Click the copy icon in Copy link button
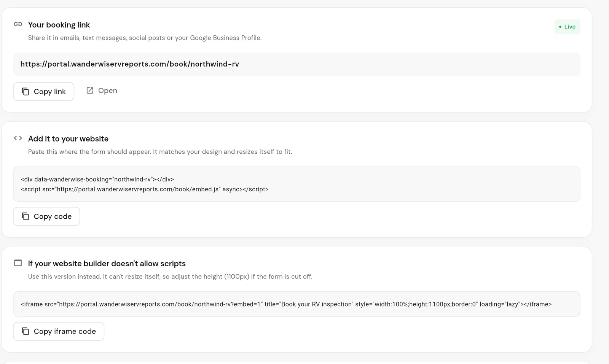 coord(26,92)
